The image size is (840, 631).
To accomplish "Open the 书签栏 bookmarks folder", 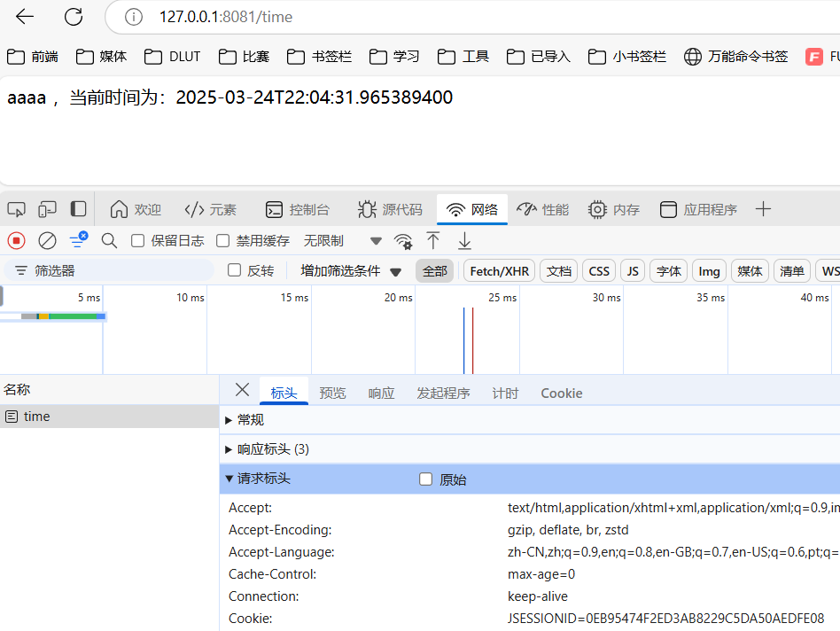I will click(x=319, y=56).
